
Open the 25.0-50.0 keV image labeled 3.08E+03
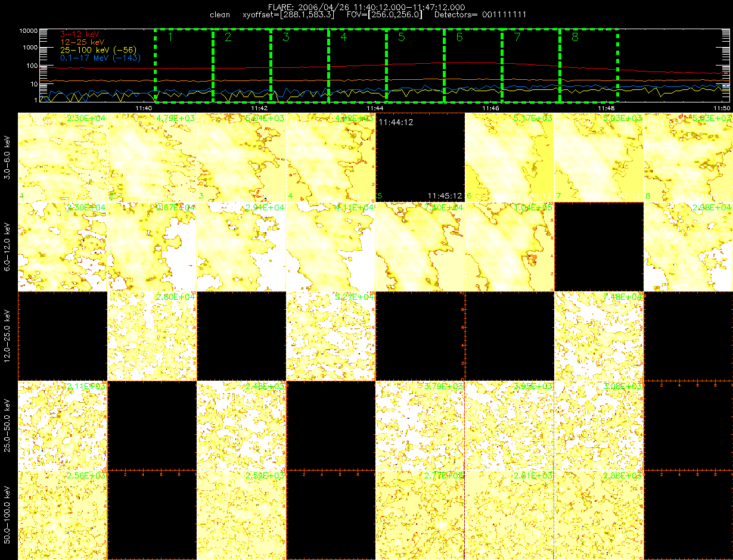pos(599,425)
